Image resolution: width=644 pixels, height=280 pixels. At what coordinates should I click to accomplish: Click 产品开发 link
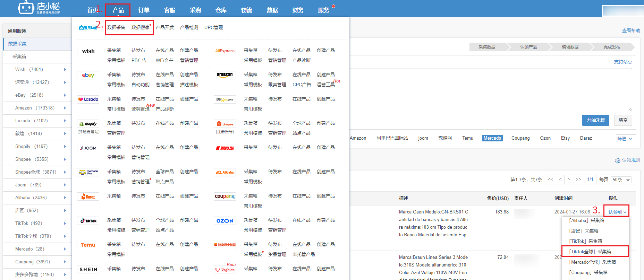pos(165,27)
